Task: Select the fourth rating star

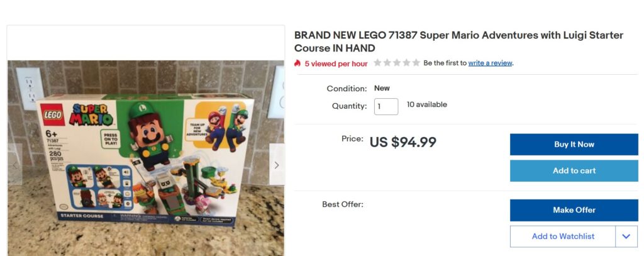Action: tap(406, 63)
